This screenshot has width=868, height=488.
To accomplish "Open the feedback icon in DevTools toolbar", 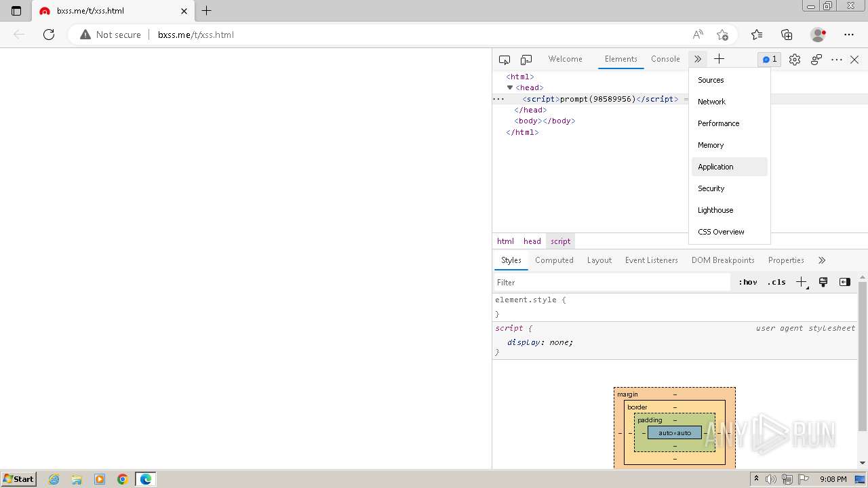I will click(816, 60).
